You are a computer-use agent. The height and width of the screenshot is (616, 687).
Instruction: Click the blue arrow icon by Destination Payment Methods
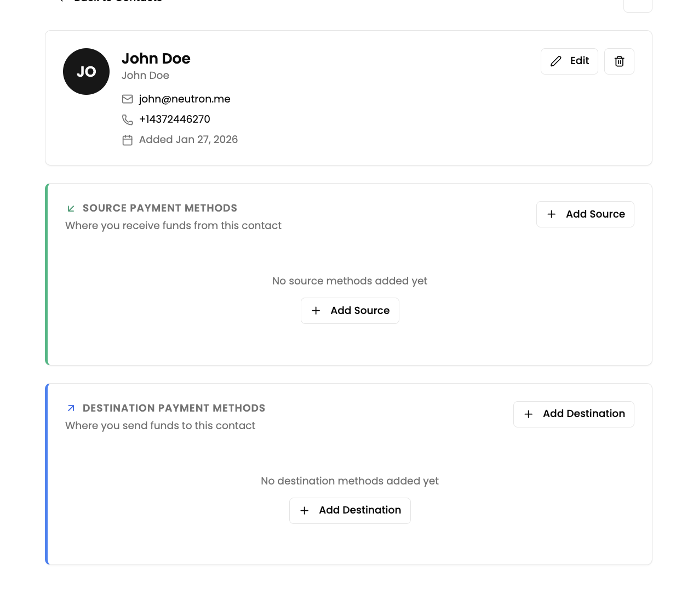[71, 408]
